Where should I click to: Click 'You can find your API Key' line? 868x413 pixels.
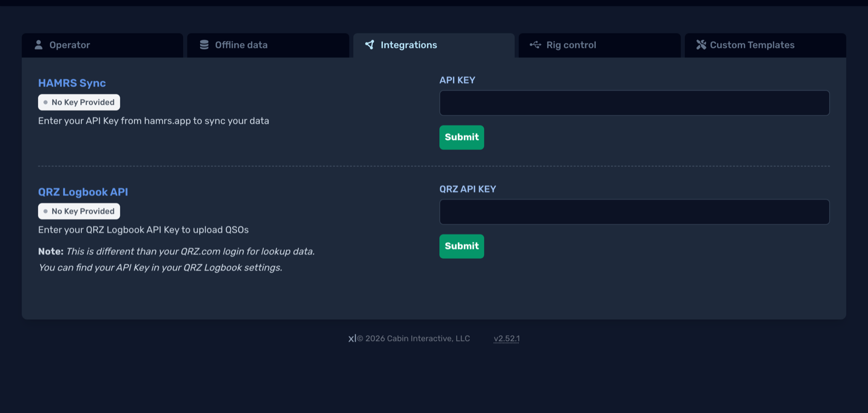pos(160,268)
